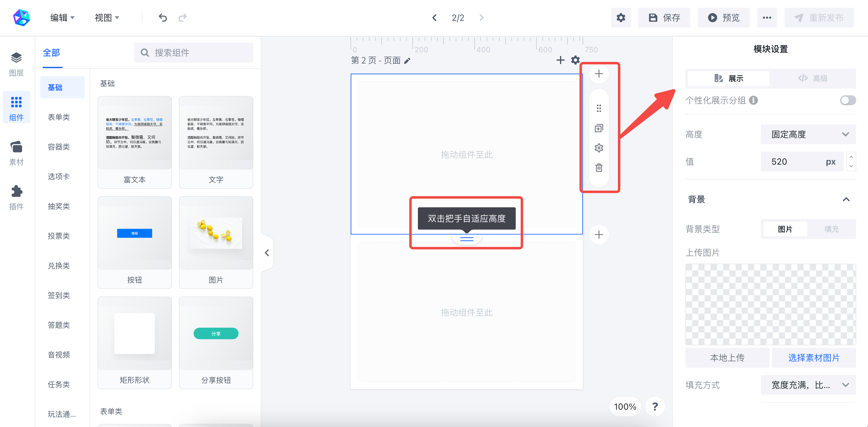
Task: Add module below with lower plus button
Action: click(x=599, y=234)
